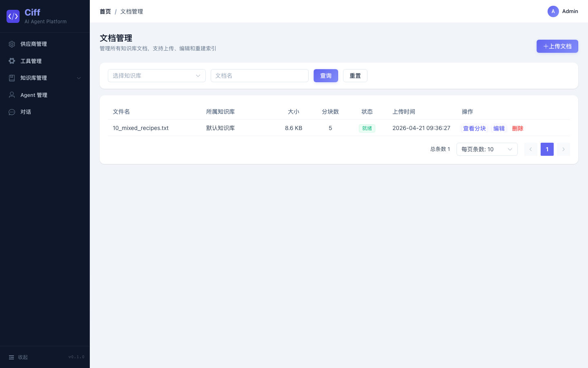Click the tool management cog icon
The image size is (588, 368).
tap(12, 61)
